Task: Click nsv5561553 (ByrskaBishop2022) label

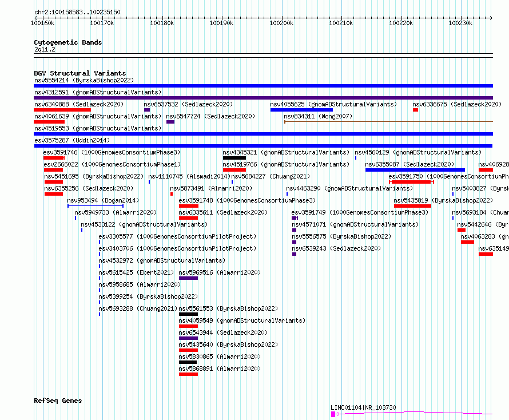Action: [x=228, y=308]
